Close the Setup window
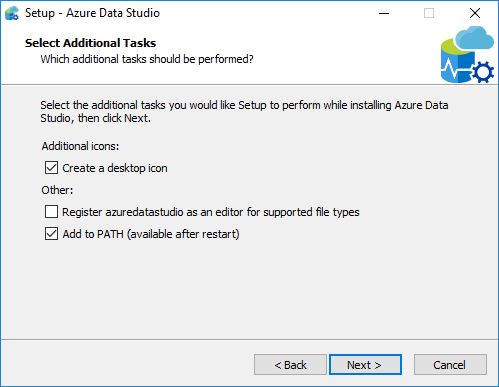Viewport: 499px width, 387px height. pyautogui.click(x=475, y=13)
